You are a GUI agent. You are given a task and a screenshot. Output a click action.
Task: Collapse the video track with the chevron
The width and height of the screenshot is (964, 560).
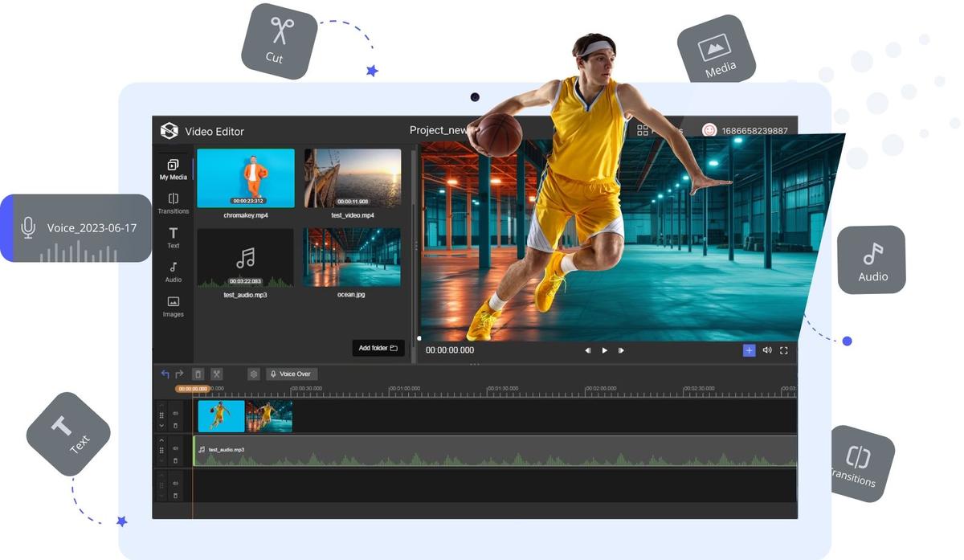(161, 426)
